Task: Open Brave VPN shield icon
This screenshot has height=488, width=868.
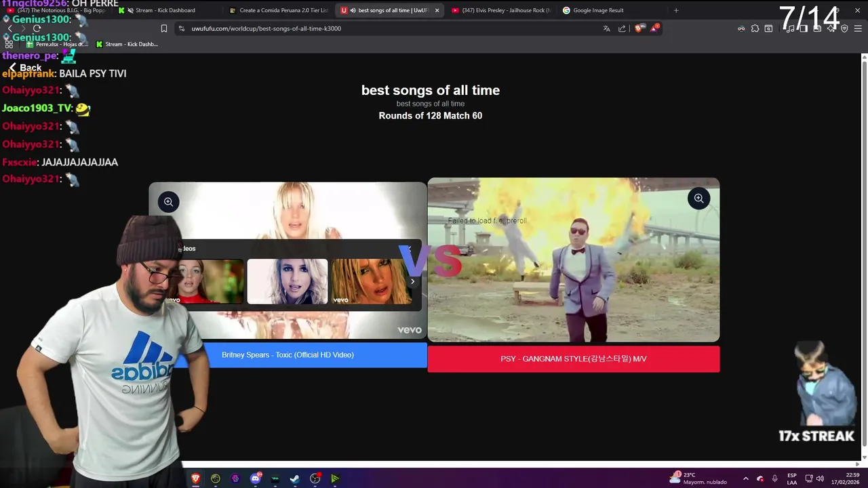Action: [x=844, y=28]
